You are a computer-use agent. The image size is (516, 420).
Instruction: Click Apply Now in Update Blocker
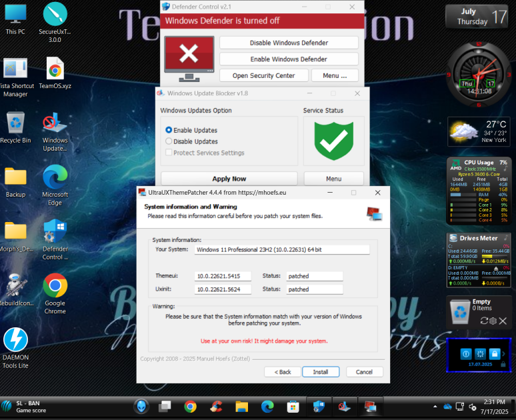coord(229,179)
